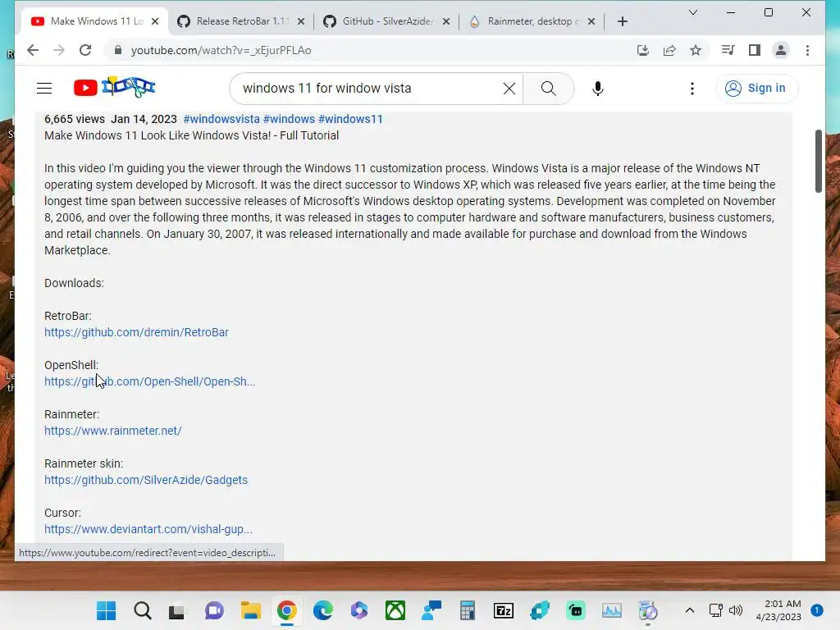Open the tab search chevron dropdown
This screenshot has width=840, height=630.
pyautogui.click(x=692, y=12)
